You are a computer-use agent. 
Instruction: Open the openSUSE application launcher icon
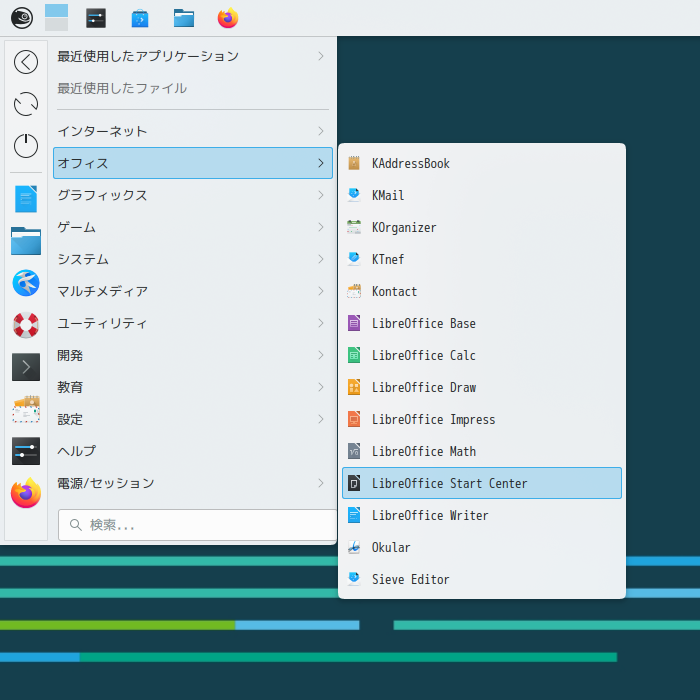(x=21, y=19)
